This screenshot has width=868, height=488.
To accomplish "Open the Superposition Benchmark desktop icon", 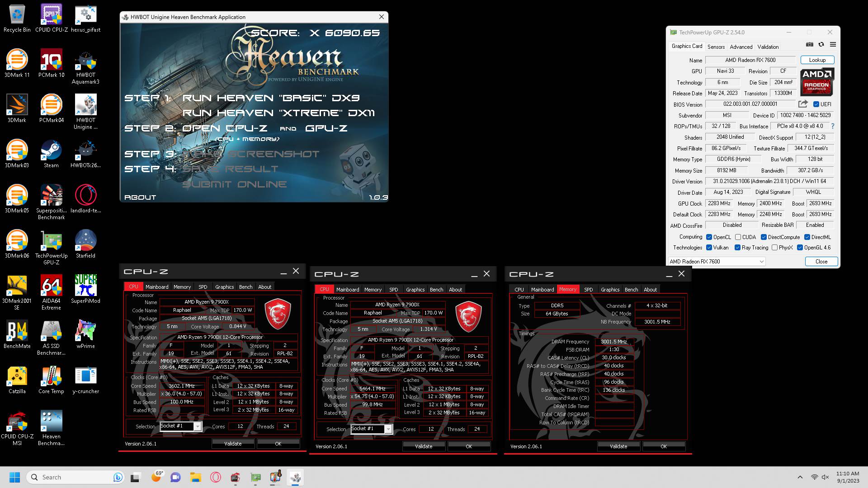I will click(x=51, y=202).
